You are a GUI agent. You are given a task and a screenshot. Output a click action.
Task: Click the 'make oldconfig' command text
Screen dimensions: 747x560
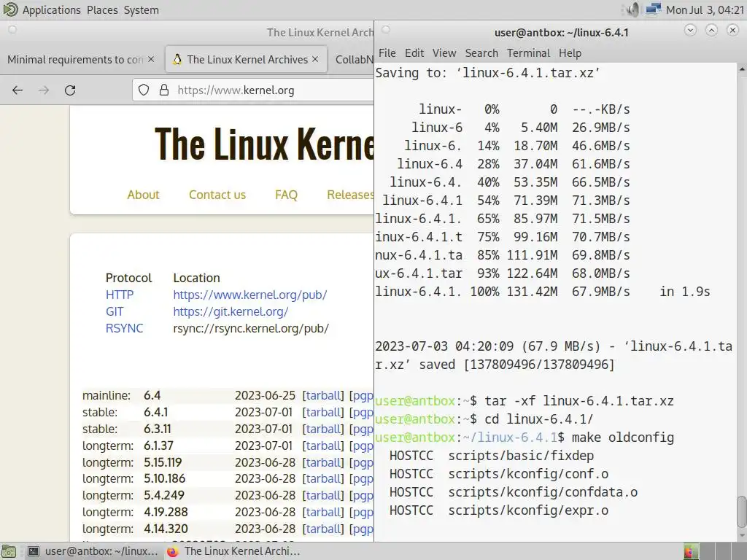point(623,437)
